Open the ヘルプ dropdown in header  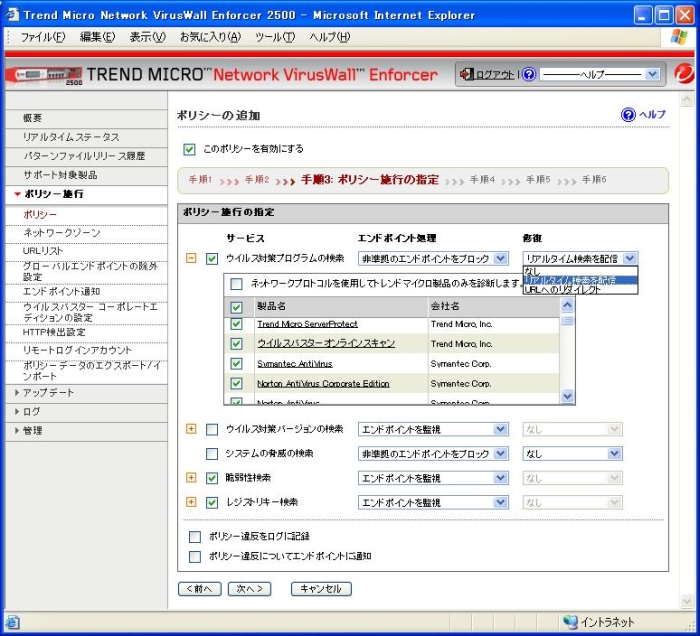[600, 74]
